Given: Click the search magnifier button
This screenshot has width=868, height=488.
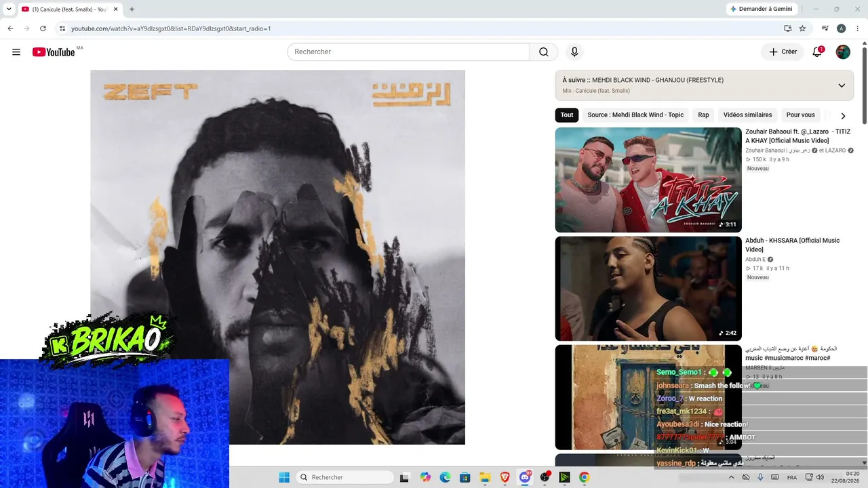Looking at the screenshot, I should tap(544, 52).
